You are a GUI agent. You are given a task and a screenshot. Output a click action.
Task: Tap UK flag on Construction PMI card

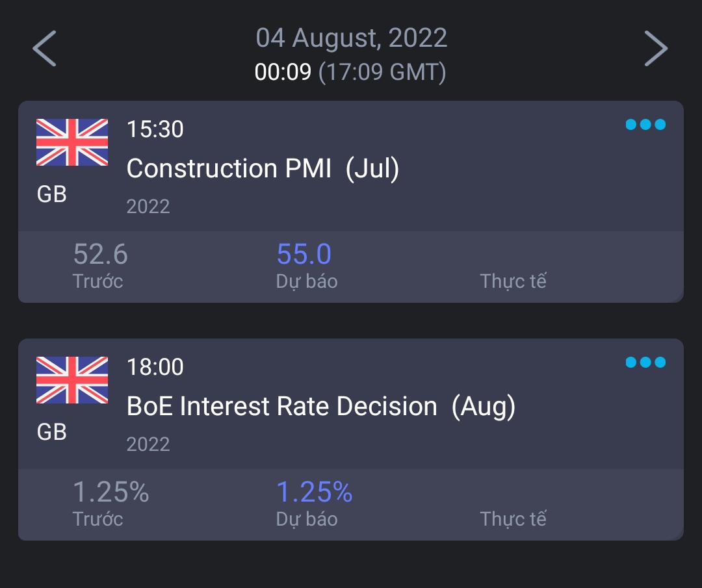pos(72,142)
